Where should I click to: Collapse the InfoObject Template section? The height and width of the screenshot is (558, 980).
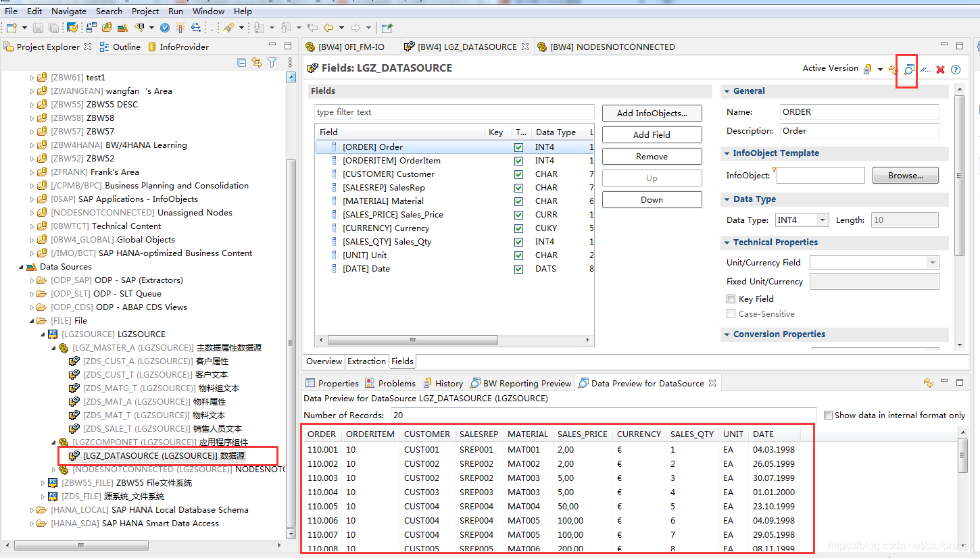(727, 153)
